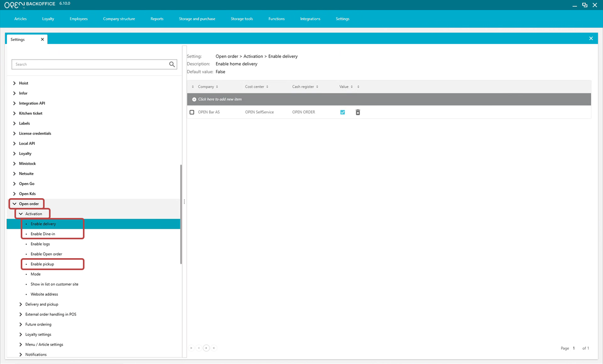Open the Articles menu
This screenshot has height=364, width=603.
coord(20,19)
